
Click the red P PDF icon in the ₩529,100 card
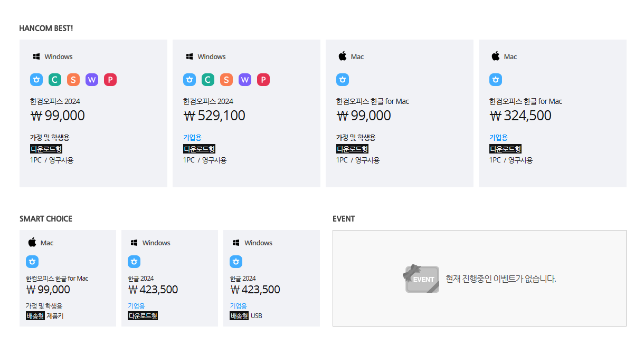coord(263,80)
